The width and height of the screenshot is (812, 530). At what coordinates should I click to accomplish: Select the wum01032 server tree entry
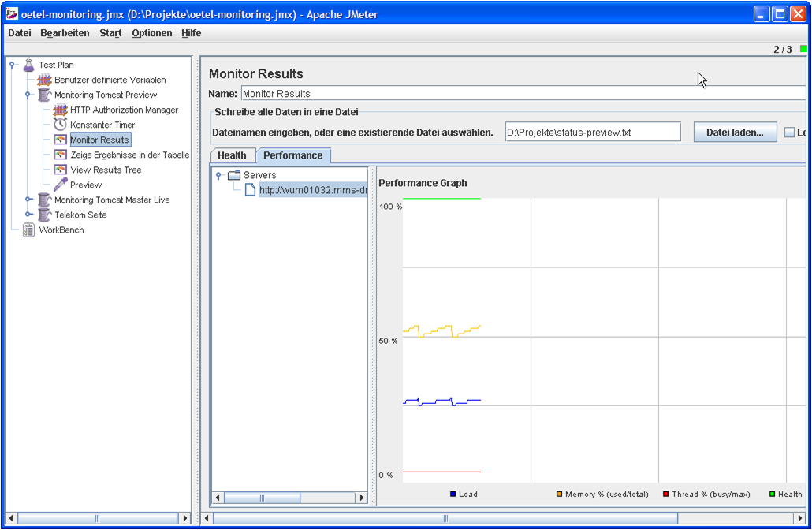312,190
